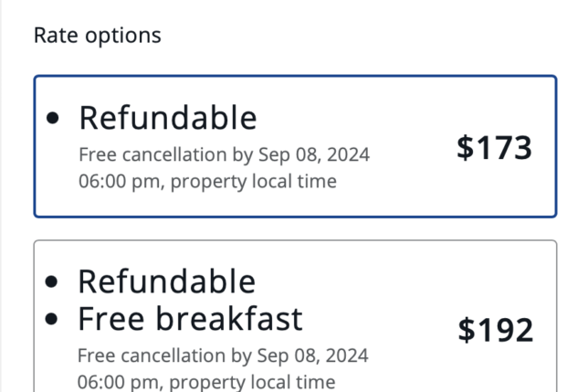Click the Refundable label in the first card

(168, 118)
